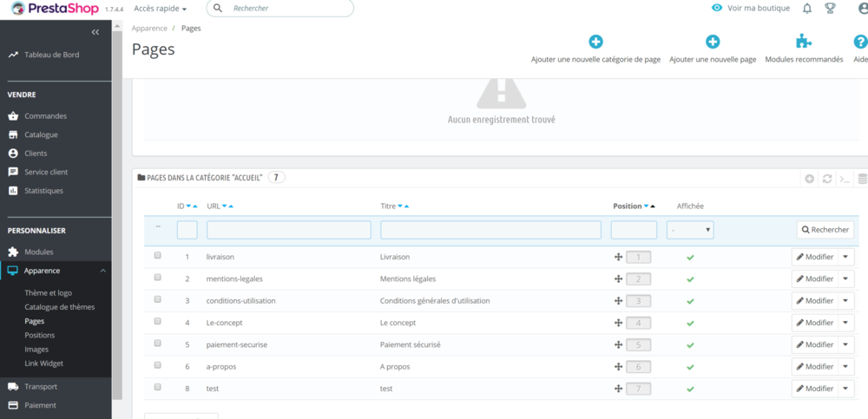
Task: Toggle displayed status checkmark for Livraison
Action: (690, 258)
